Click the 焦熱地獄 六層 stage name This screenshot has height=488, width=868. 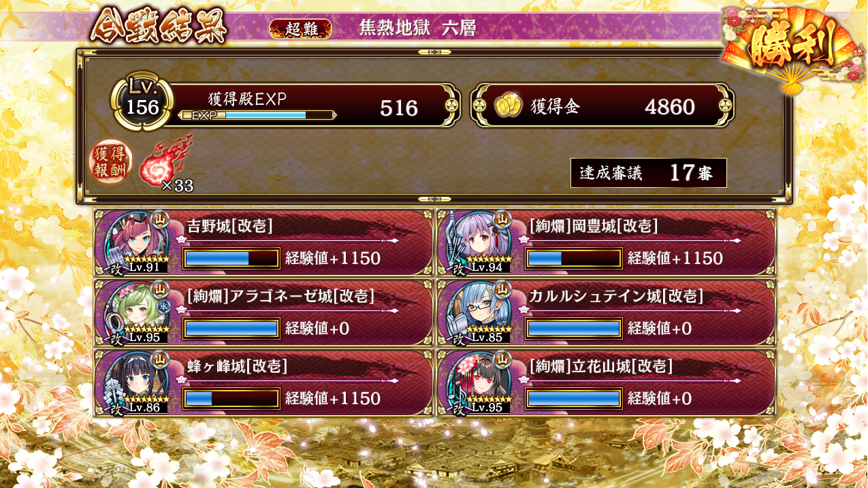pyautogui.click(x=417, y=28)
